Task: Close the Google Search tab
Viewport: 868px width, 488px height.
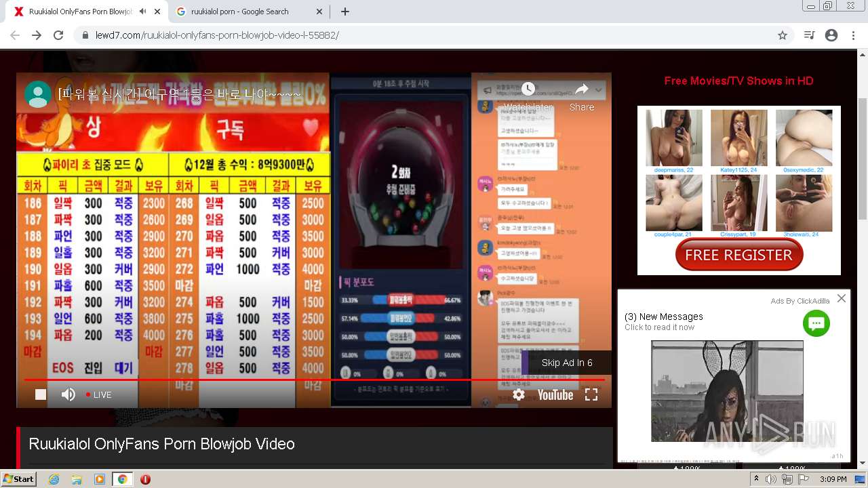Action: 319,12
